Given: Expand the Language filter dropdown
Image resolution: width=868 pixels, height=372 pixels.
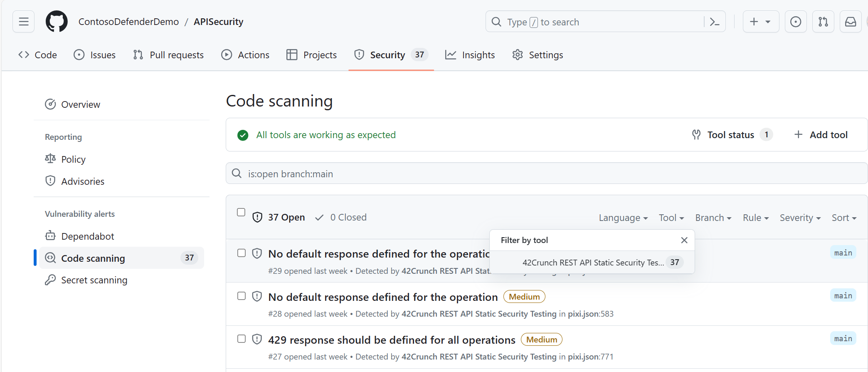Looking at the screenshot, I should [623, 218].
